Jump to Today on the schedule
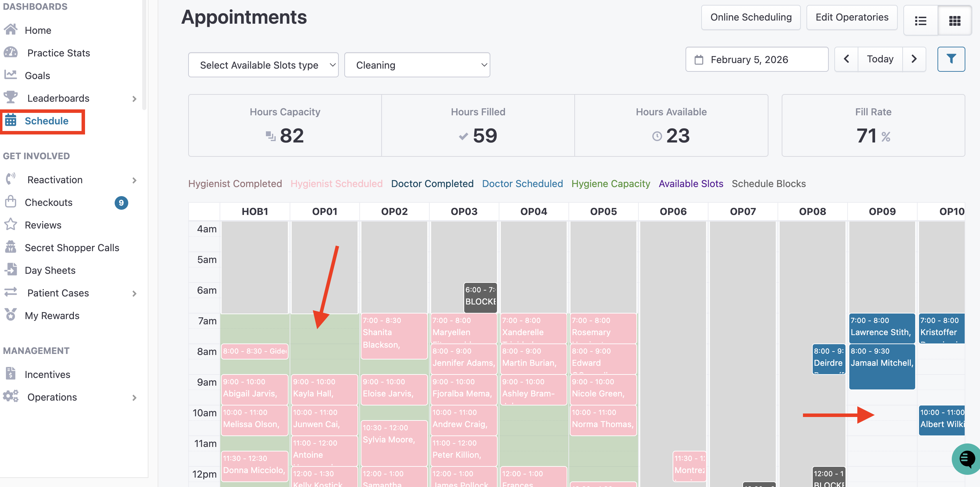The image size is (980, 487). click(x=880, y=59)
